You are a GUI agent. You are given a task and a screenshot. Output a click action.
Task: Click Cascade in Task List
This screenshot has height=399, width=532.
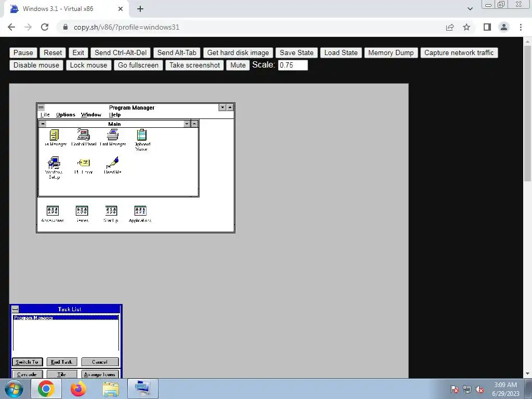point(27,374)
